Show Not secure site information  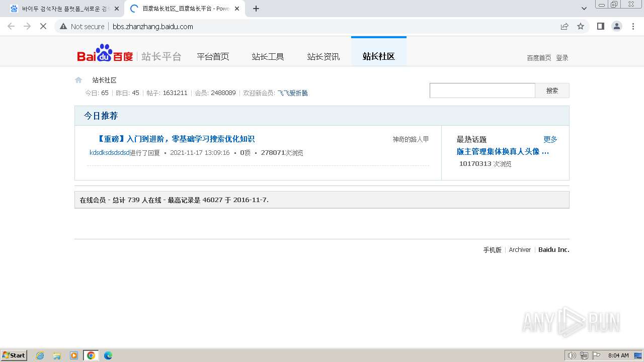click(82, 26)
